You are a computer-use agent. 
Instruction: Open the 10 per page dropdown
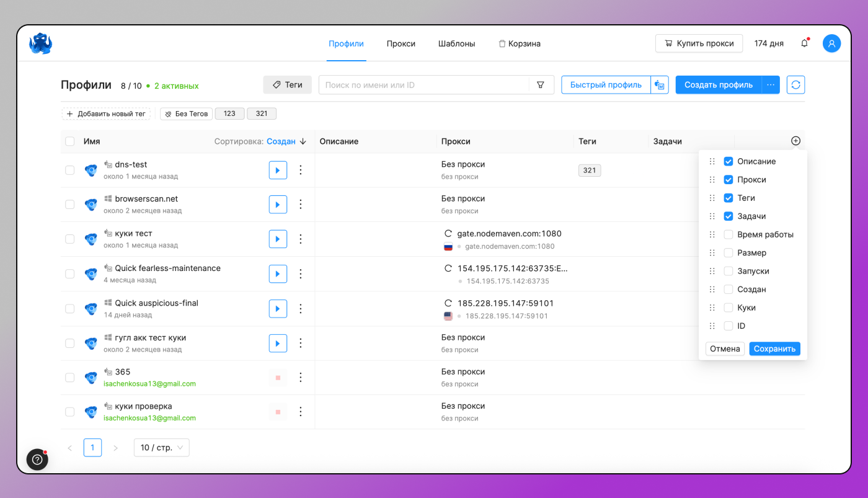tap(161, 447)
